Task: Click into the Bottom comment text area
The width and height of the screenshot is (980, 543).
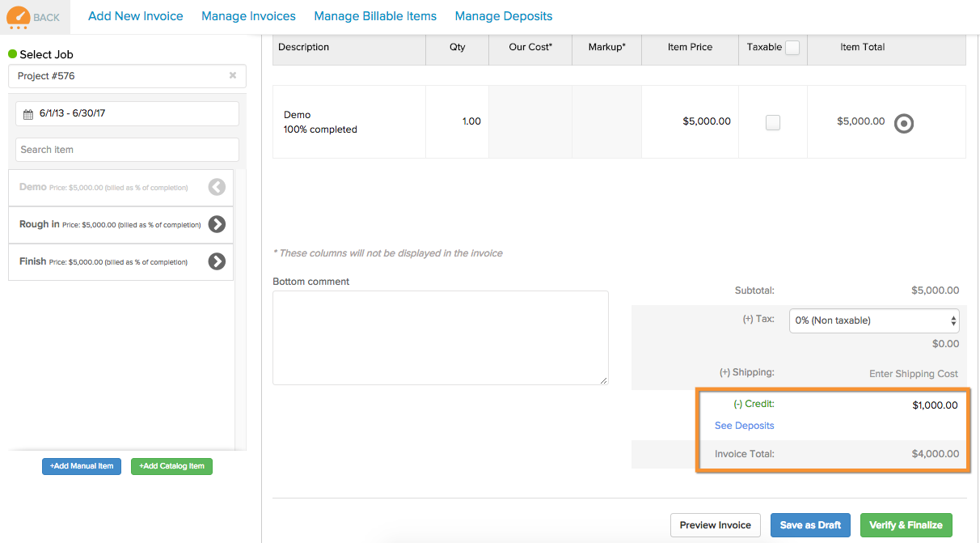Action: pos(441,337)
